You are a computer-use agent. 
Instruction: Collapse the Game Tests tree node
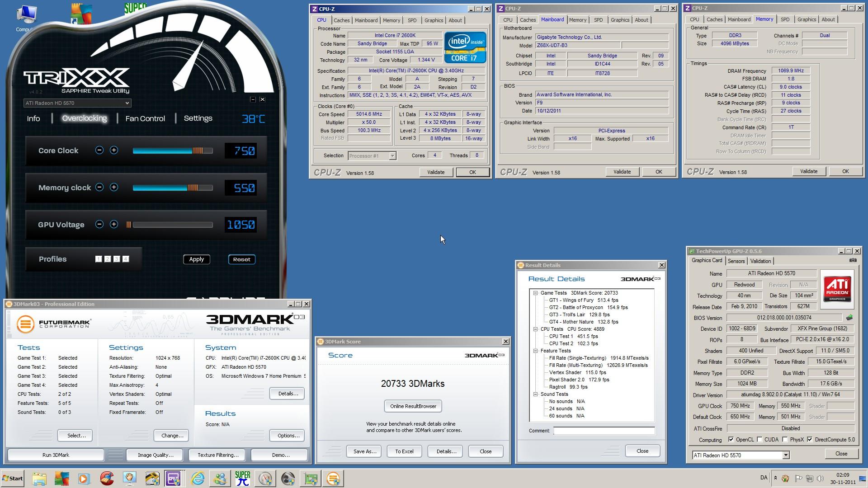tap(536, 293)
